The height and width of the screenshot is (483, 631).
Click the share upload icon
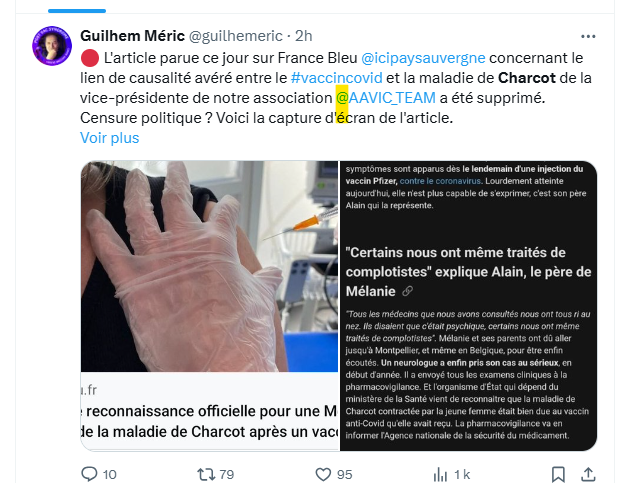[588, 474]
